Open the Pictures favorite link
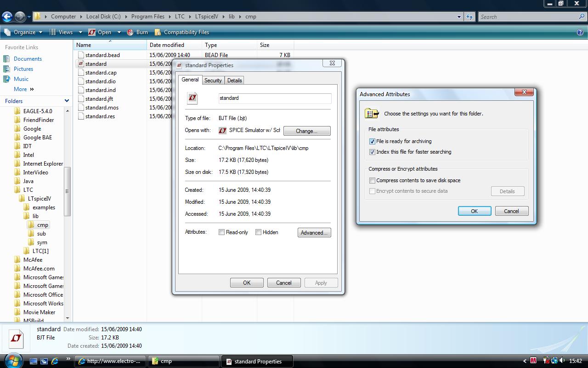Screen dimensions: 588x368 23,69
